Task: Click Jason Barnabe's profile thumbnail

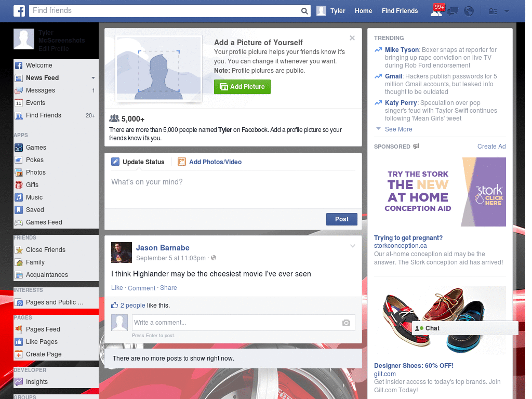Action: pyautogui.click(x=122, y=252)
